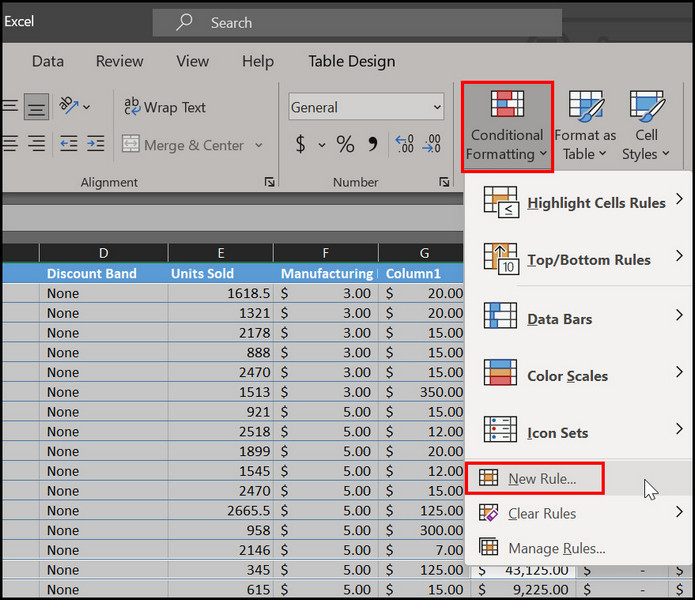
Task: Click the Highlight Cells Rules icon
Action: coord(501,202)
